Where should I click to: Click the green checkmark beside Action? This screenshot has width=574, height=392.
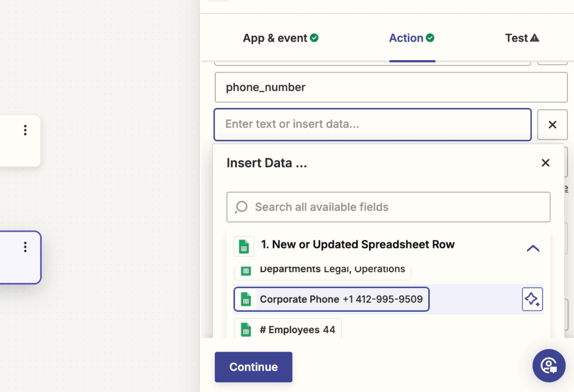[x=429, y=37]
